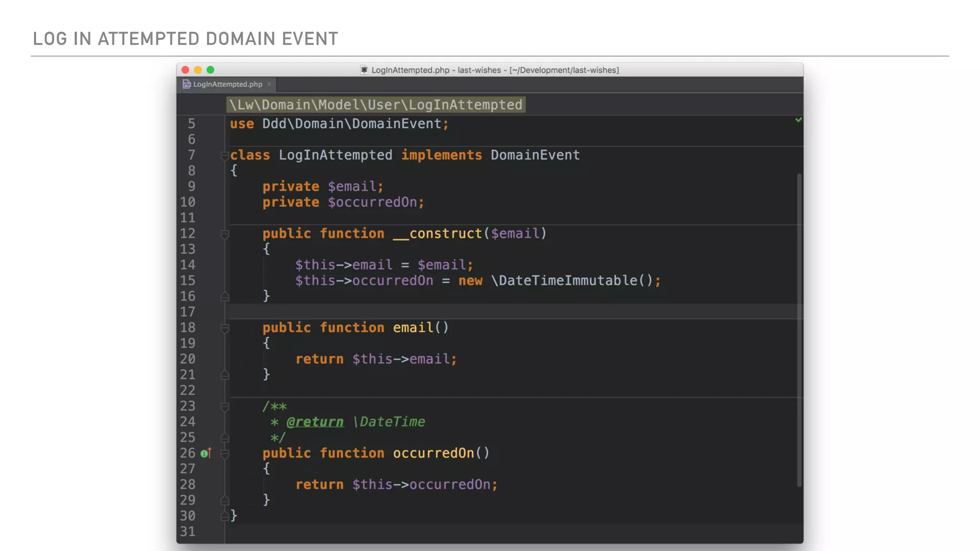This screenshot has height=551, width=980.
Task: Click the @return doc tag link
Action: click(x=315, y=422)
